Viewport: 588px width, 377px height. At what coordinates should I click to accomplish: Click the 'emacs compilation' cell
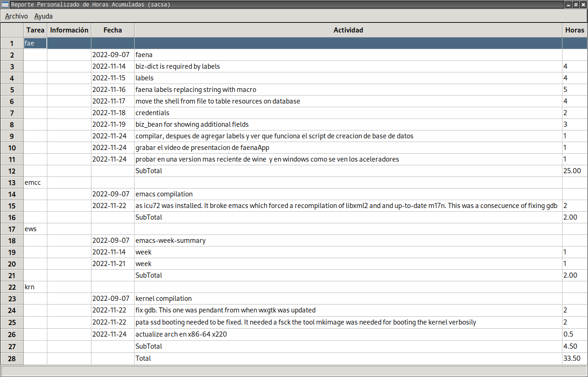click(348, 194)
